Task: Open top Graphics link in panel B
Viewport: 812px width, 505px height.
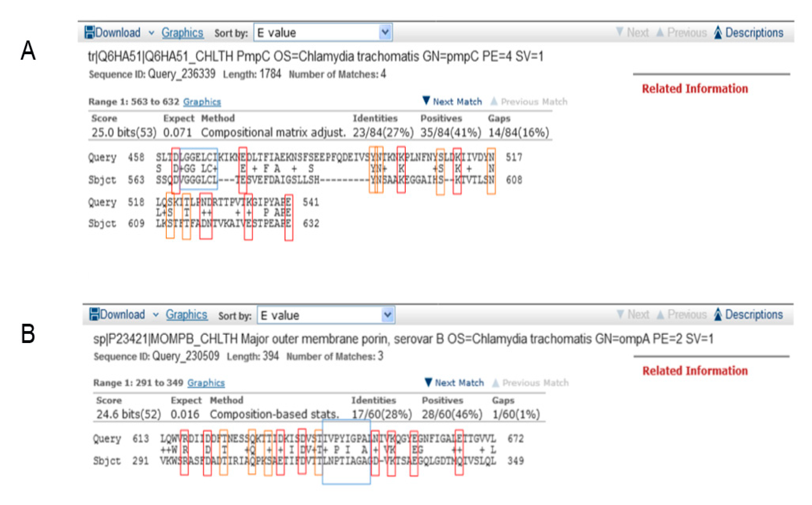Action: (x=187, y=315)
